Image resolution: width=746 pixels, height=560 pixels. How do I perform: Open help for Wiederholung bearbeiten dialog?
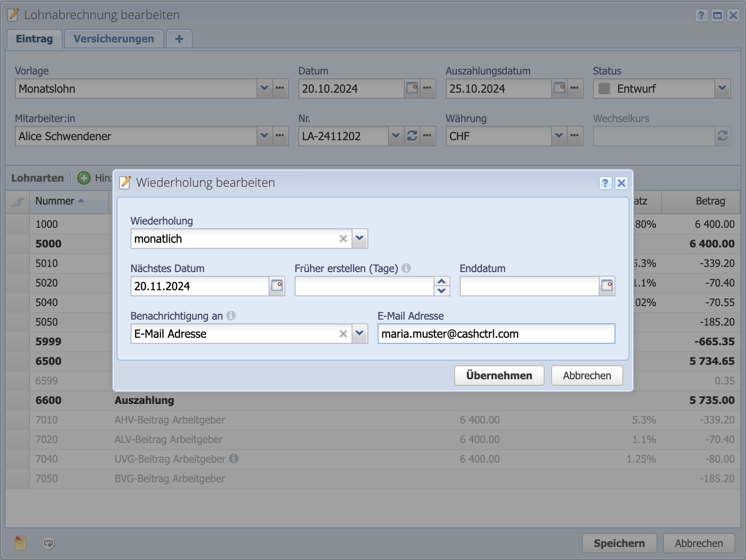pos(605,183)
